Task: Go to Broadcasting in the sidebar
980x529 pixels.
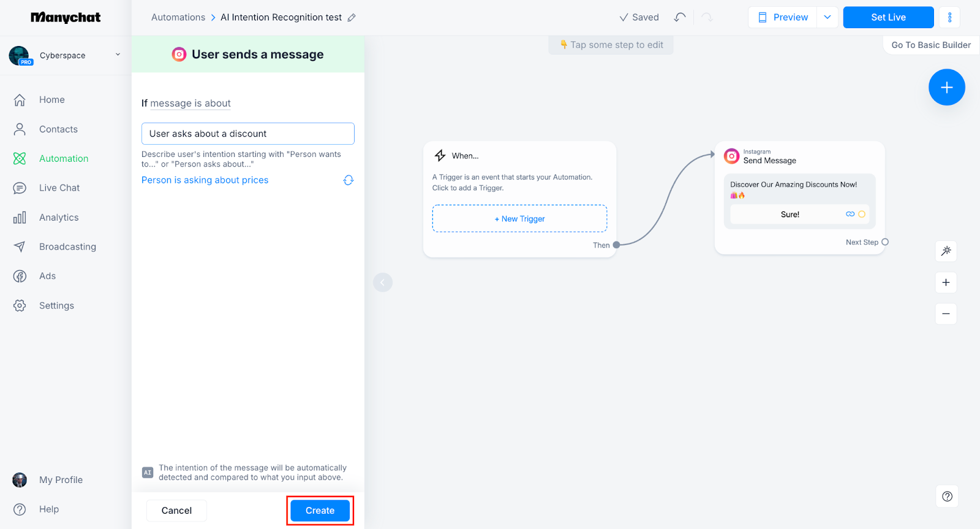Action: click(67, 247)
